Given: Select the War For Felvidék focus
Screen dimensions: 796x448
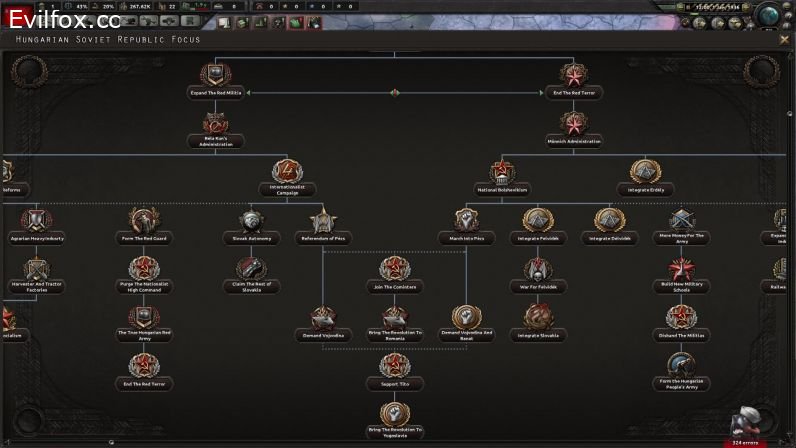Looking at the screenshot, I should click(537, 273).
